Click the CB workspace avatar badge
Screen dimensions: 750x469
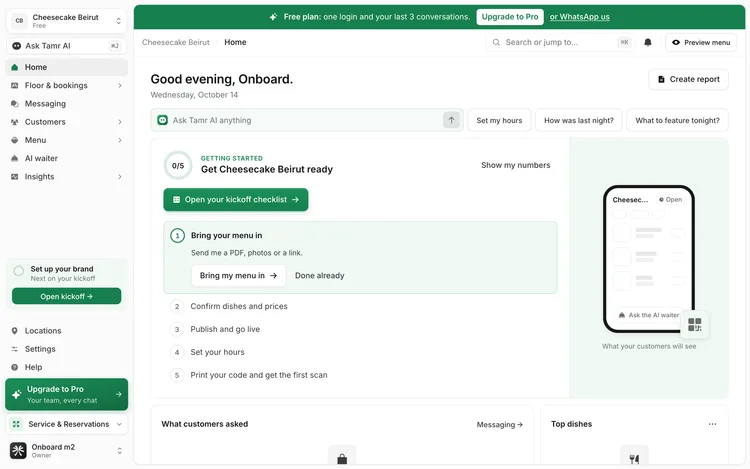coord(19,21)
